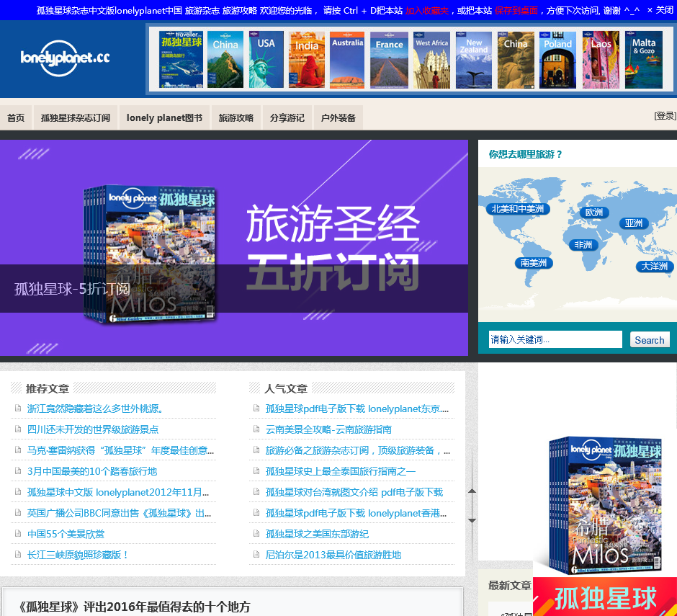The height and width of the screenshot is (616, 677).
Task: Open article 孤独星球史上最全泰国旅行指南之一
Action: coord(340,471)
